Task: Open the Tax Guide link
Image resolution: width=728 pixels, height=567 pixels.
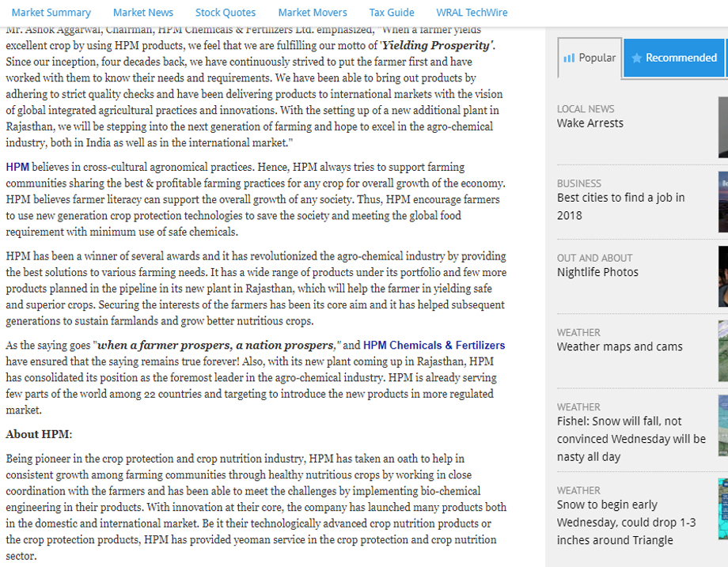Action: pyautogui.click(x=392, y=13)
